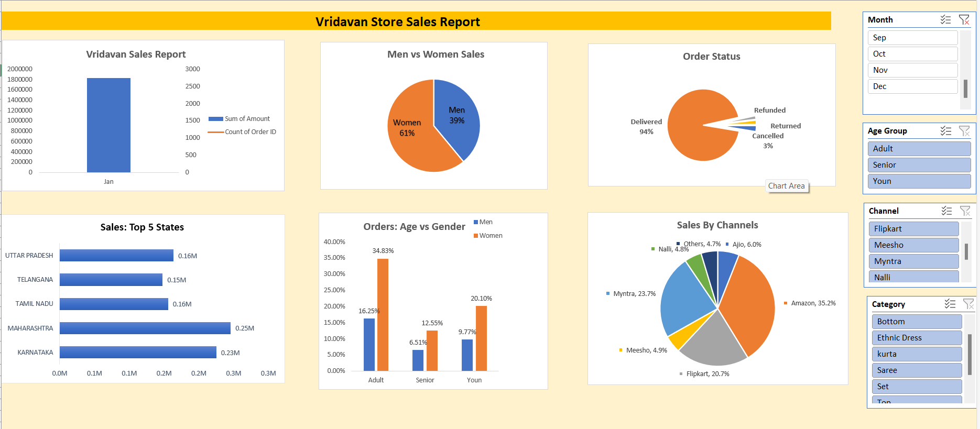Click the Category slicer scrollbar
The image size is (980, 429).
pyautogui.click(x=970, y=354)
